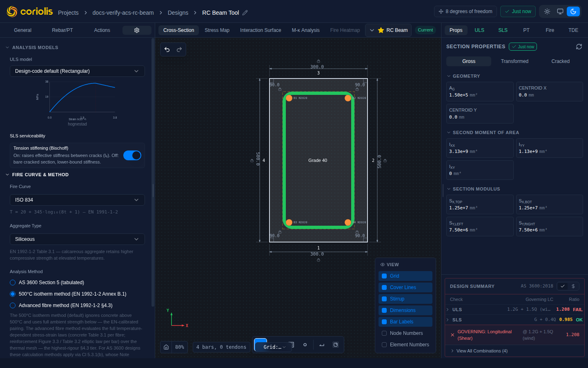Select dark theme moon icon
588x368 pixels.
(573, 11)
